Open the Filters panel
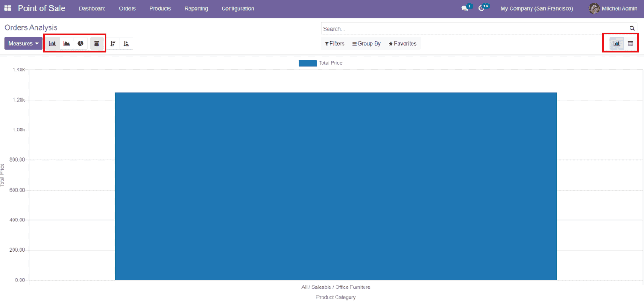 coord(334,43)
